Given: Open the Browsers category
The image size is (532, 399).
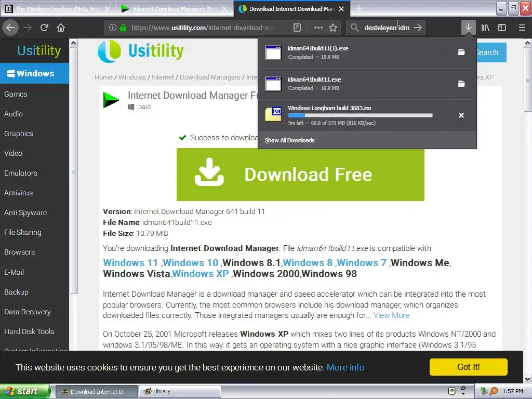Looking at the screenshot, I should (19, 252).
